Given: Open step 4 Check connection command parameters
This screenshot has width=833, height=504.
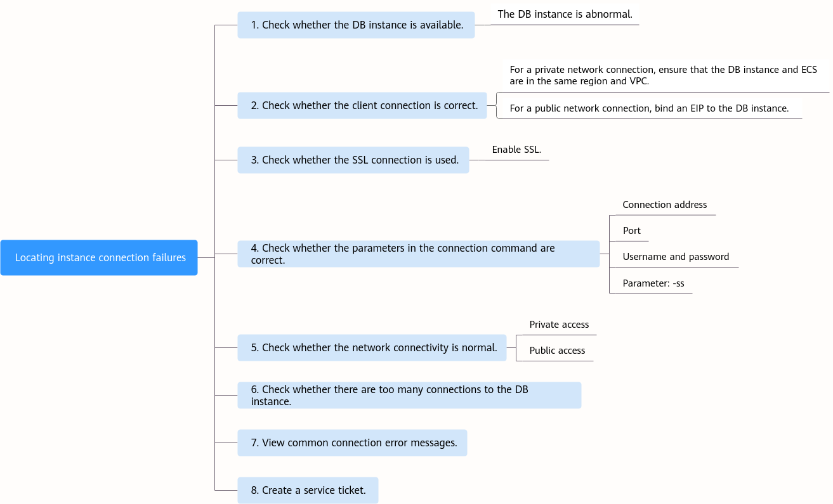Looking at the screenshot, I should pyautogui.click(x=419, y=254).
